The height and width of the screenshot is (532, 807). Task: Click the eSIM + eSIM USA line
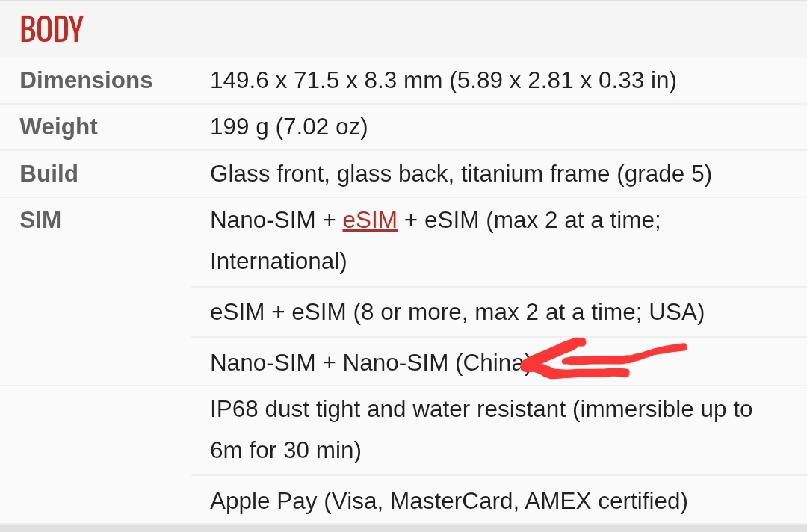coord(457,312)
